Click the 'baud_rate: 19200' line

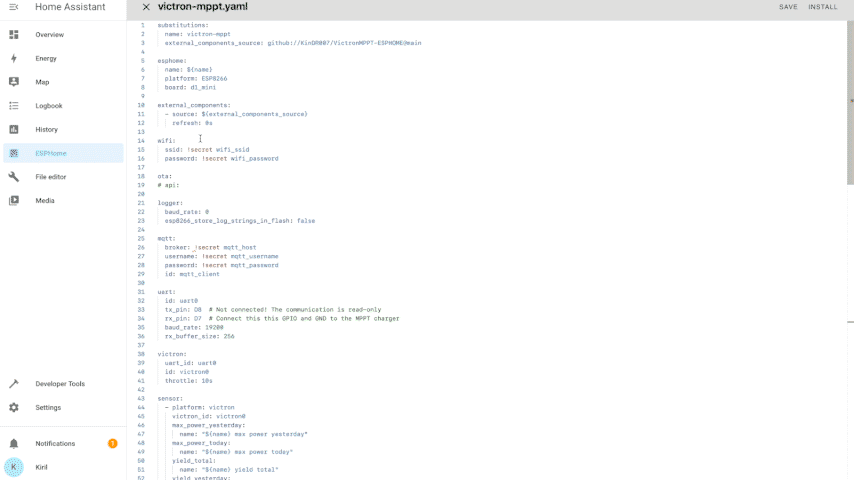pyautogui.click(x=194, y=327)
